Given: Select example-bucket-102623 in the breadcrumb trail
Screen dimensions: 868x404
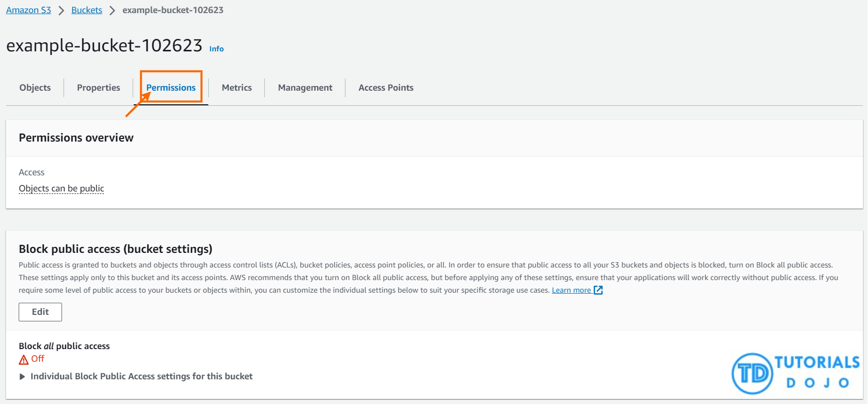Looking at the screenshot, I should click(x=172, y=10).
